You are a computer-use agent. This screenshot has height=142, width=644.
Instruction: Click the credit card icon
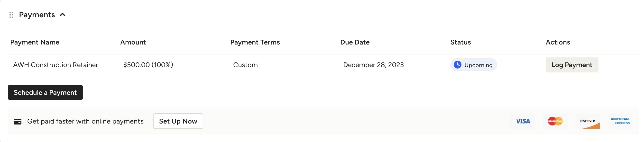point(18,122)
